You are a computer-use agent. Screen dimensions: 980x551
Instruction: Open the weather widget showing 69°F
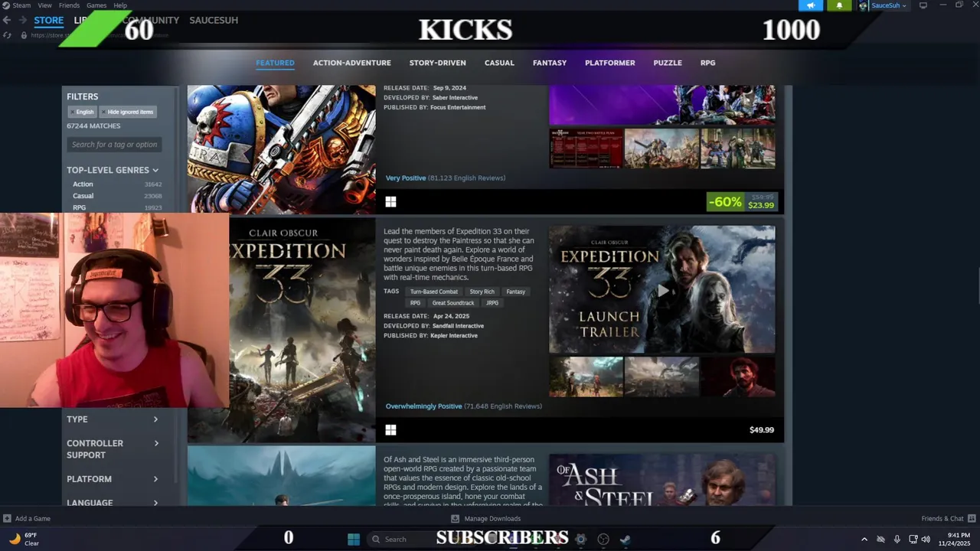pos(23,539)
